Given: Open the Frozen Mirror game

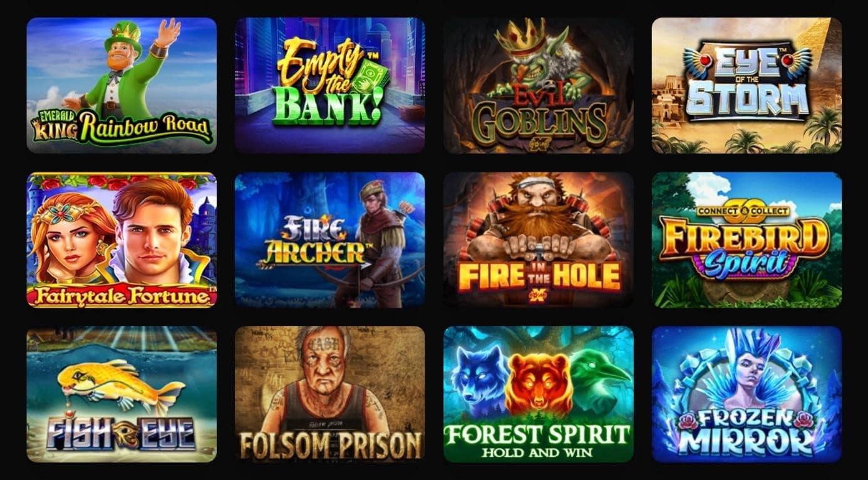Looking at the screenshot, I should point(747,394).
